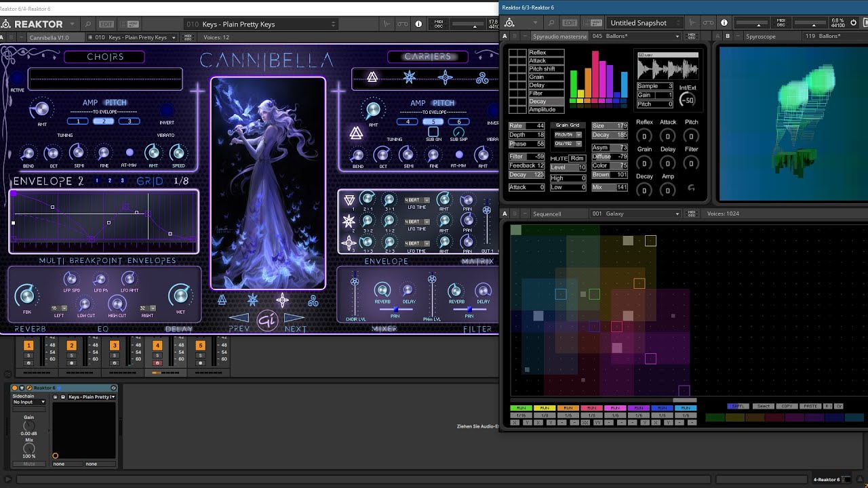The width and height of the screenshot is (868, 488).
Task: Open the Keys - Plain Pretty Keys snapshot selector
Action: click(x=261, y=24)
